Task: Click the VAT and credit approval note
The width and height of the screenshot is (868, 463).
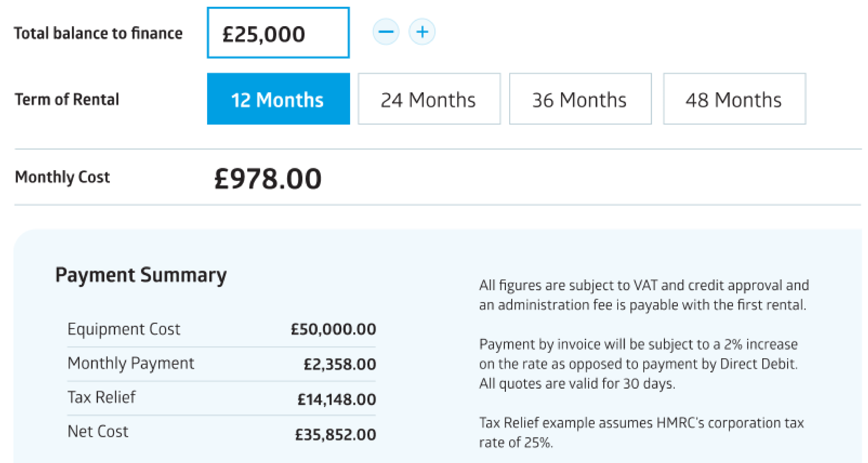Action: click(644, 295)
